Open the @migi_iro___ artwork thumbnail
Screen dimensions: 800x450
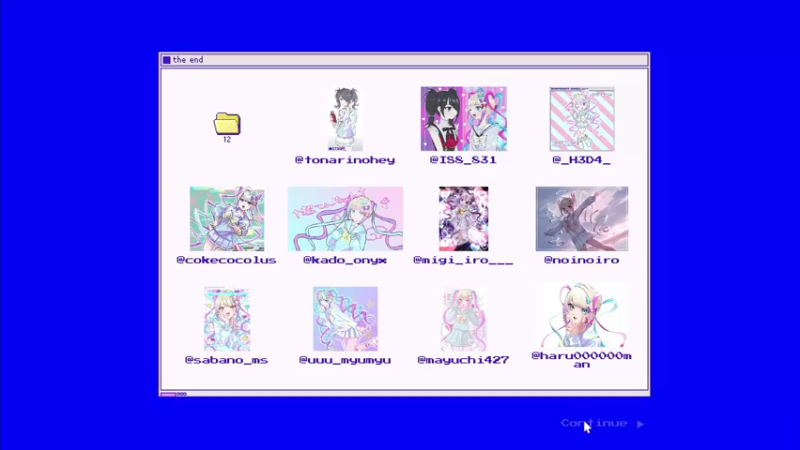click(464, 219)
